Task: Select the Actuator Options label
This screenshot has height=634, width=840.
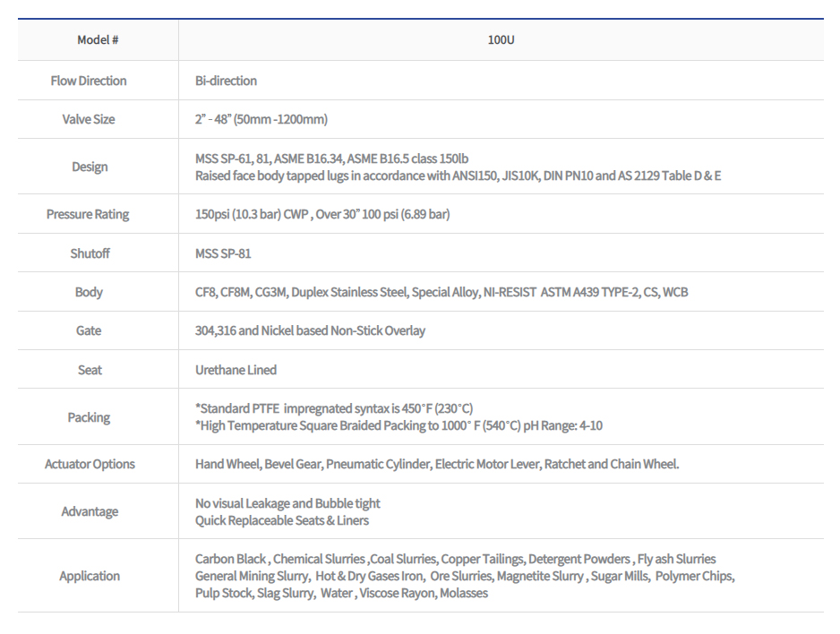Action: (90, 464)
